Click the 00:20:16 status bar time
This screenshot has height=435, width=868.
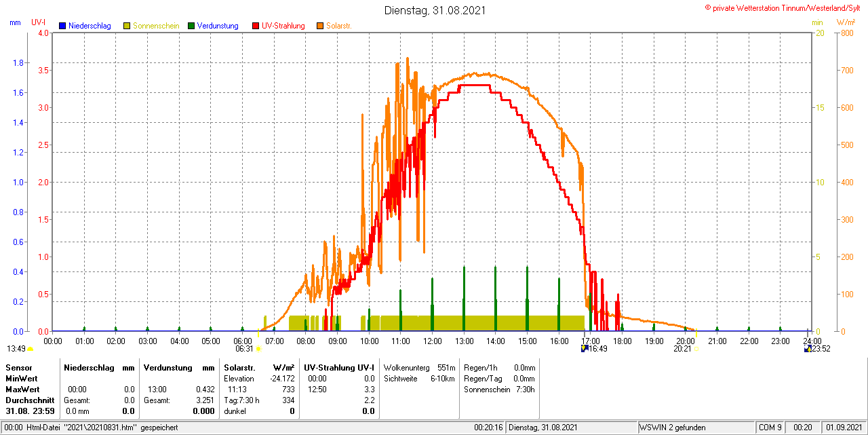tap(488, 428)
